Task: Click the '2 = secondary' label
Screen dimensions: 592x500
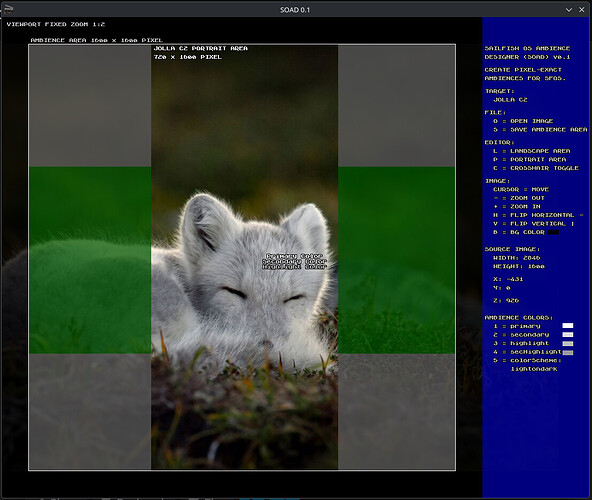Action: (x=521, y=335)
